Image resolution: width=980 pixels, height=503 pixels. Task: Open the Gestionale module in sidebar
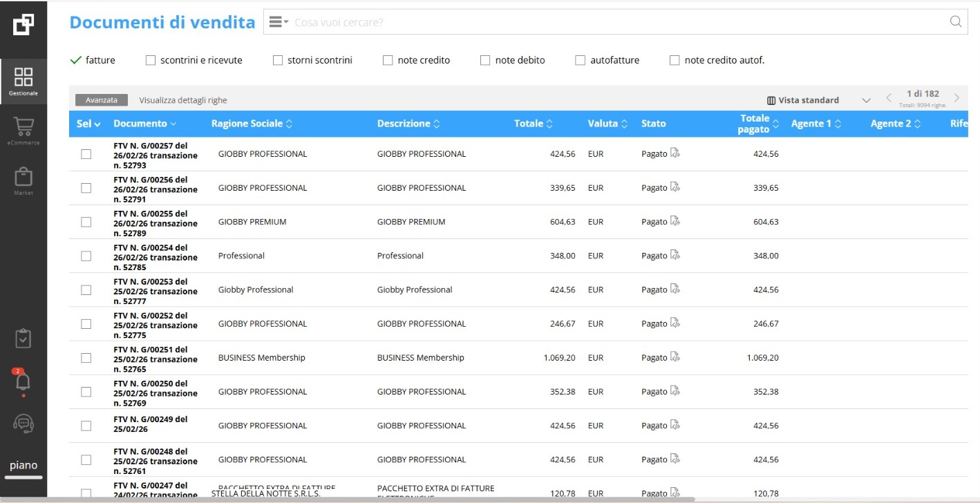tap(23, 81)
